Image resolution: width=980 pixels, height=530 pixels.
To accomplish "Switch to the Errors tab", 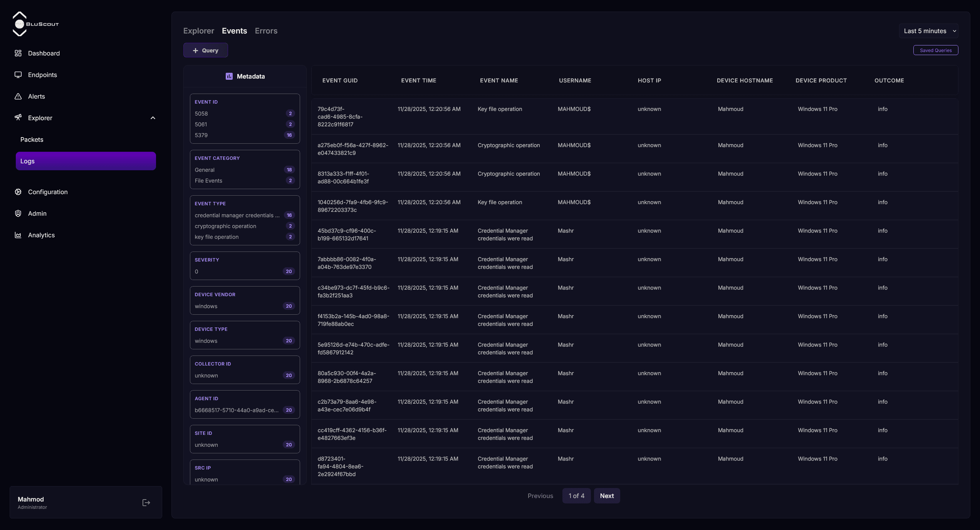I will pos(266,31).
